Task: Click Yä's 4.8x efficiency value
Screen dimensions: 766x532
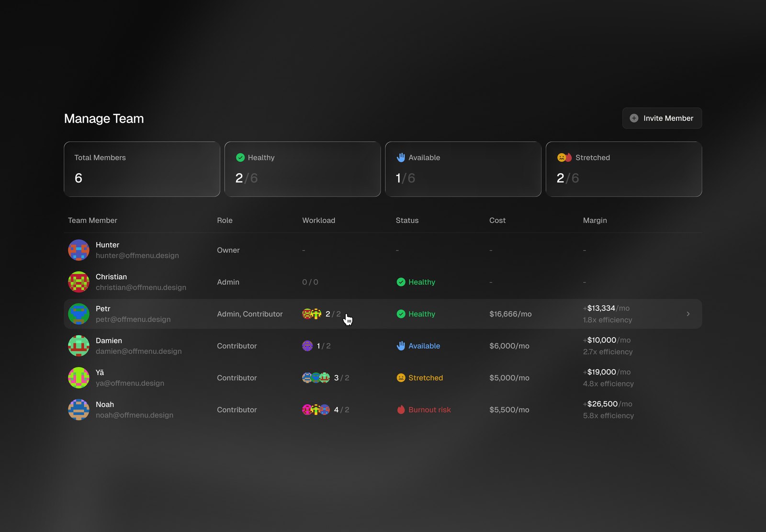Action: click(608, 384)
